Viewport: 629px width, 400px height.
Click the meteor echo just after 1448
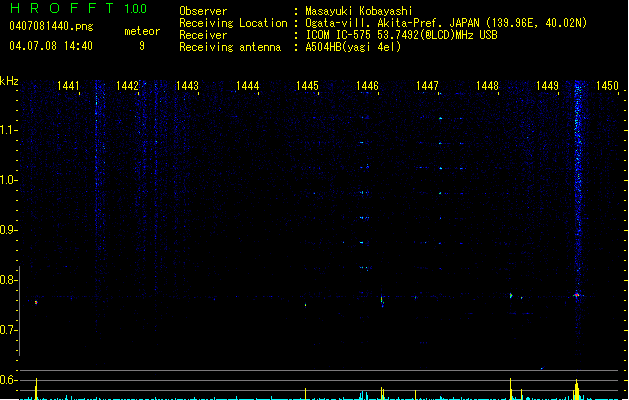click(x=511, y=296)
